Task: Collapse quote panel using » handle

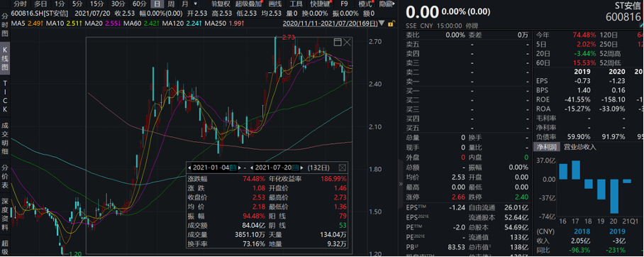Action: (401, 184)
